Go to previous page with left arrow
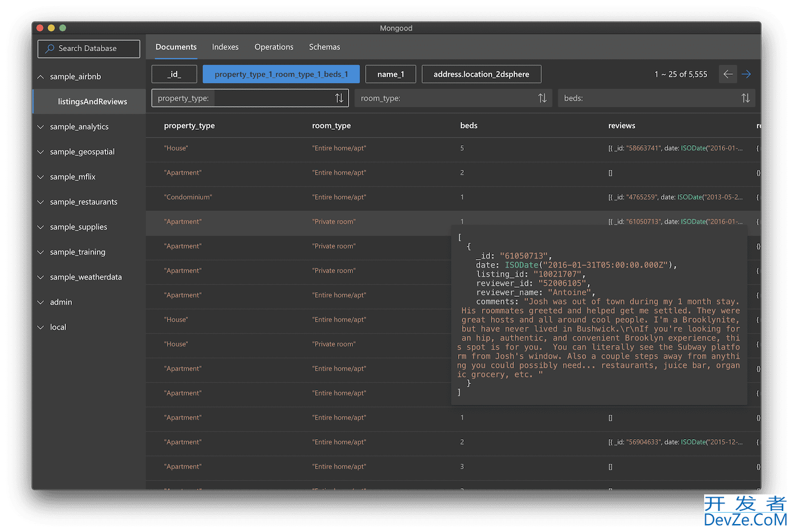 (x=727, y=74)
